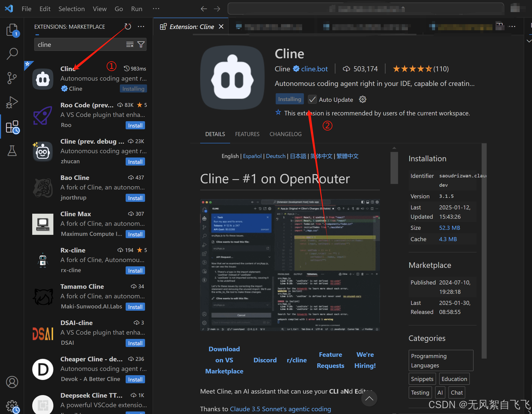This screenshot has height=414, width=532.
Task: Open the Testing flask icon
Action: [12, 150]
